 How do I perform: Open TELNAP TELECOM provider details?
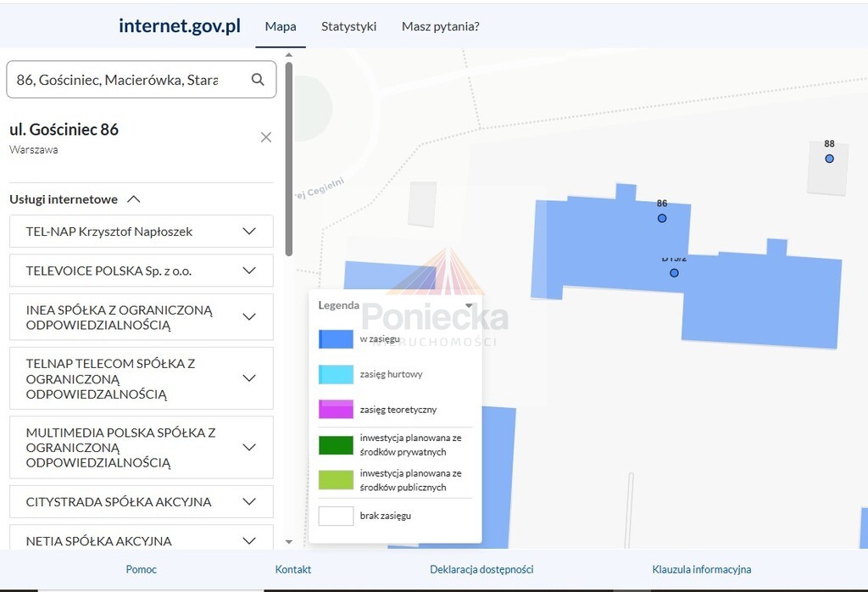pos(249,378)
